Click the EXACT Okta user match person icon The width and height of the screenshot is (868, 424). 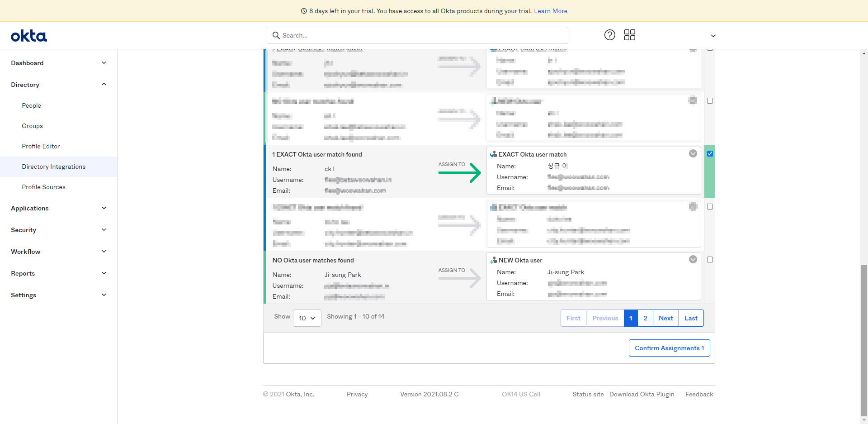[x=493, y=154]
